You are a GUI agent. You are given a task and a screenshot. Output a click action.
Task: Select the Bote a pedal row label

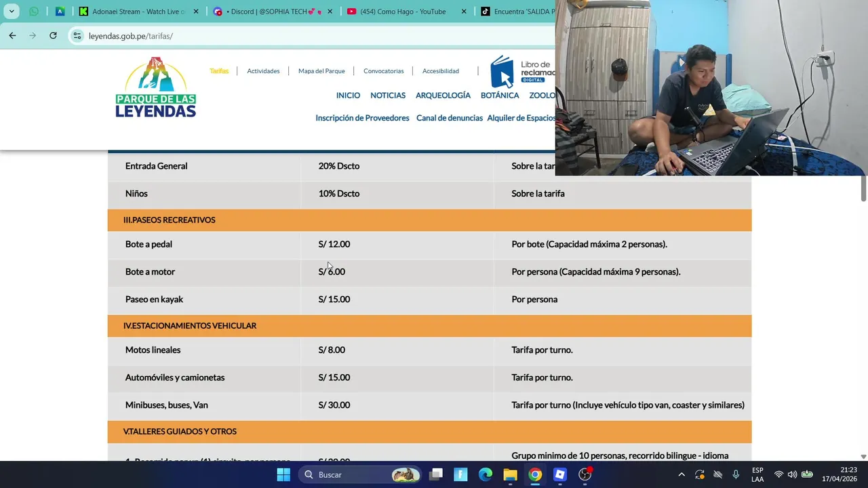tap(149, 244)
